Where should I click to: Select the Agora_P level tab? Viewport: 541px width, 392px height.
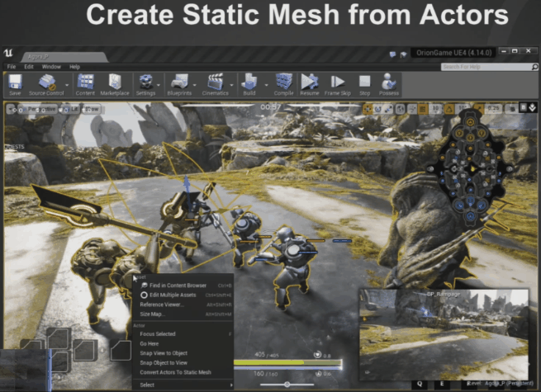tap(65, 57)
